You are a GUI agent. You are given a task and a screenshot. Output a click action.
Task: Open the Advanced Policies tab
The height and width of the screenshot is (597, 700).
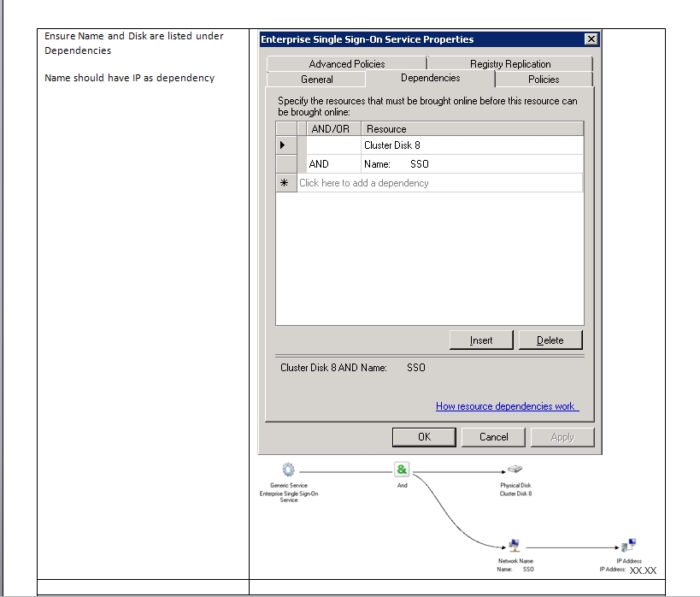347,64
